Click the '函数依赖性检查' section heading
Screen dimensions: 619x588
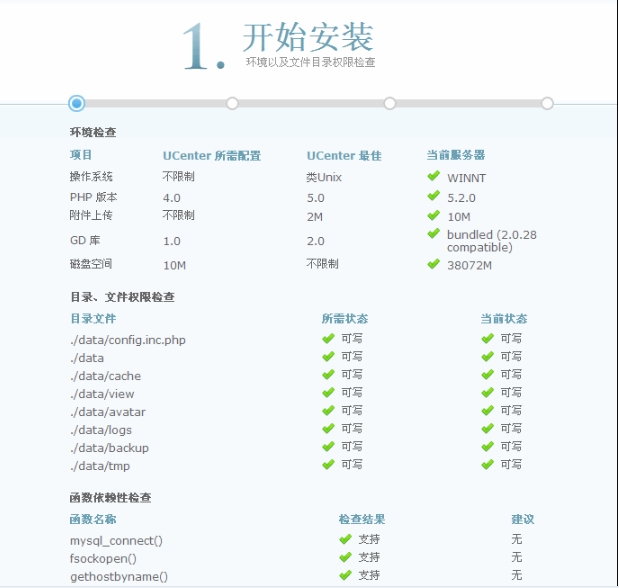click(111, 498)
